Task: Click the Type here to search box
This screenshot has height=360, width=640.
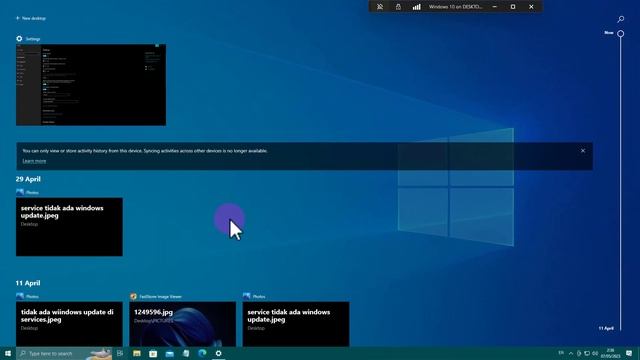Action: (64, 353)
